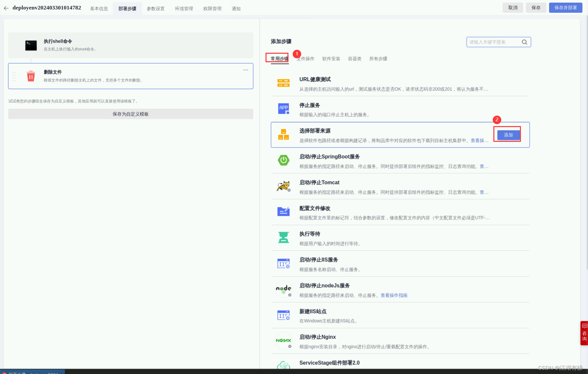Switch to the 所有步骤 tab
Screen dimensions: 588x374
[x=378, y=59]
